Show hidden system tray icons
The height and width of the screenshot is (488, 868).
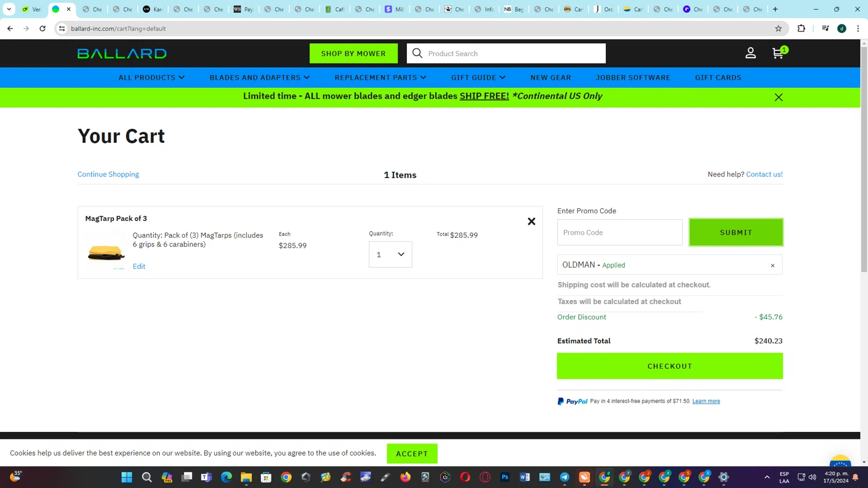[x=767, y=477]
